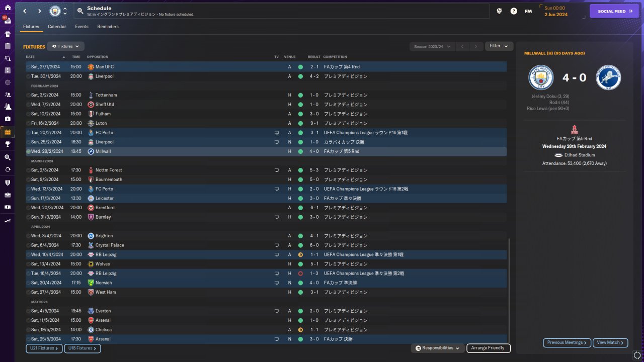Open the Filter dropdown
The width and height of the screenshot is (644, 362).
click(499, 46)
